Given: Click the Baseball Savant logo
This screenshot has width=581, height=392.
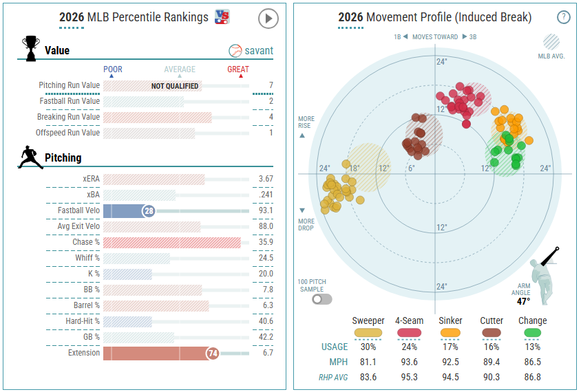Looking at the screenshot, I should click(x=251, y=51).
